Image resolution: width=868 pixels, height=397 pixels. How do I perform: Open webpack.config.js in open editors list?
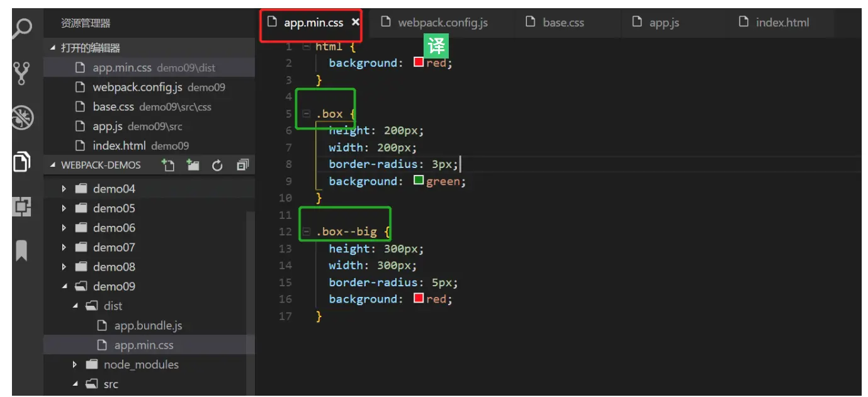(149, 87)
